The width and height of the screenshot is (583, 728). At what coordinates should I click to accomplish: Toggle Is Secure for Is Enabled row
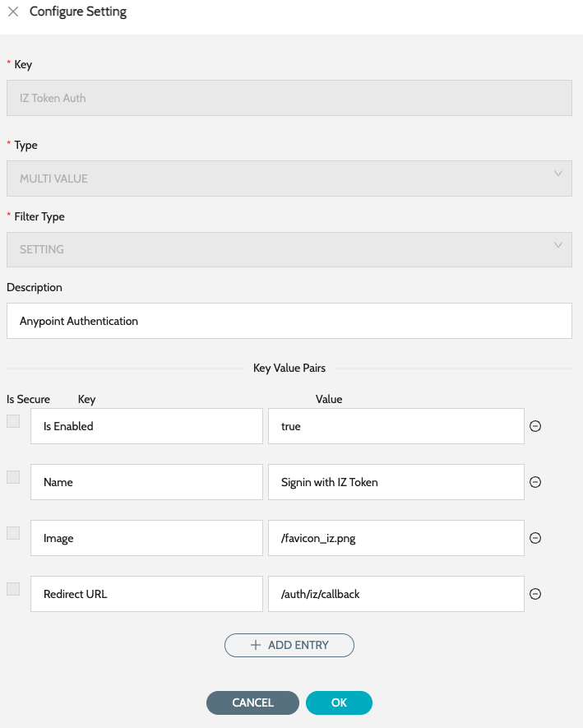point(13,421)
